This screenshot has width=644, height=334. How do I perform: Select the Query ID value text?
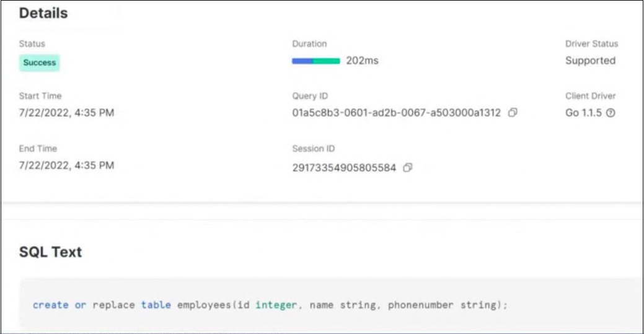click(x=396, y=113)
